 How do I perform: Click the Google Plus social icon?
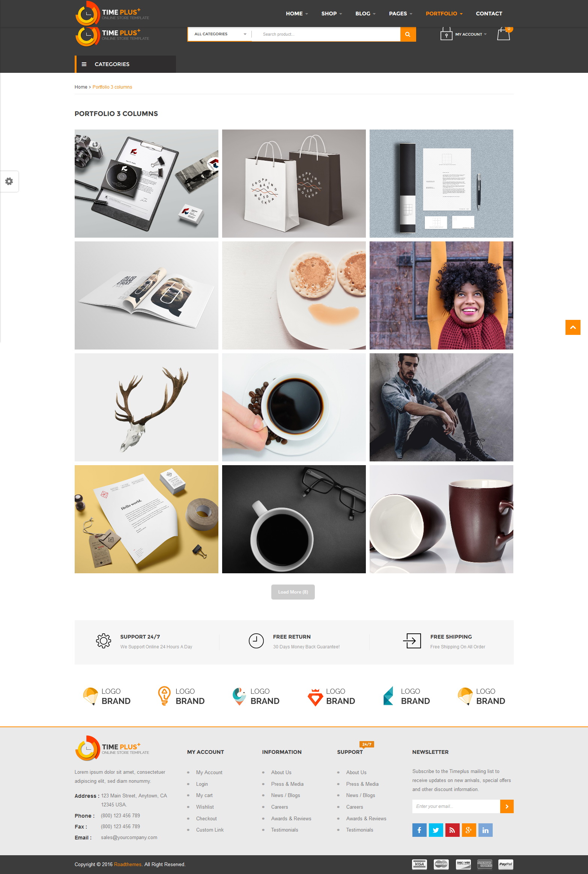click(x=469, y=830)
